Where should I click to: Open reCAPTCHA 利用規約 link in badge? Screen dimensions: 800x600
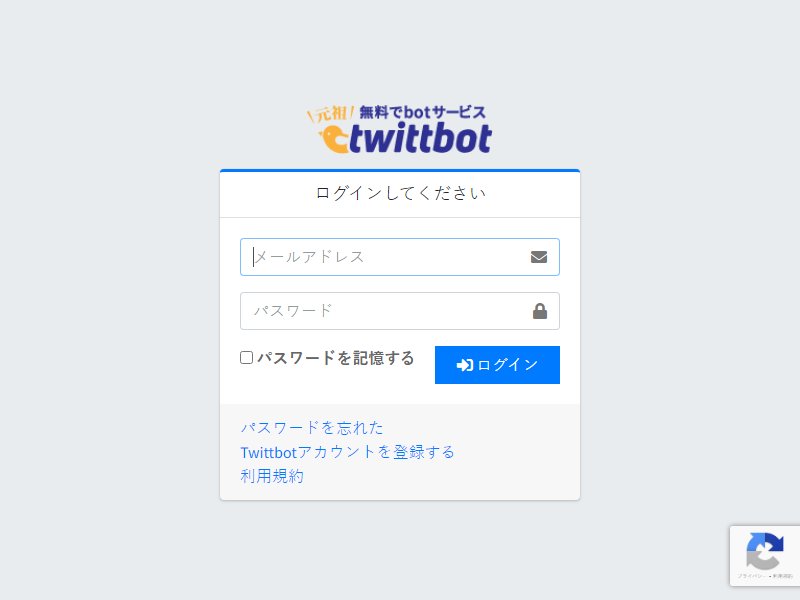(783, 576)
